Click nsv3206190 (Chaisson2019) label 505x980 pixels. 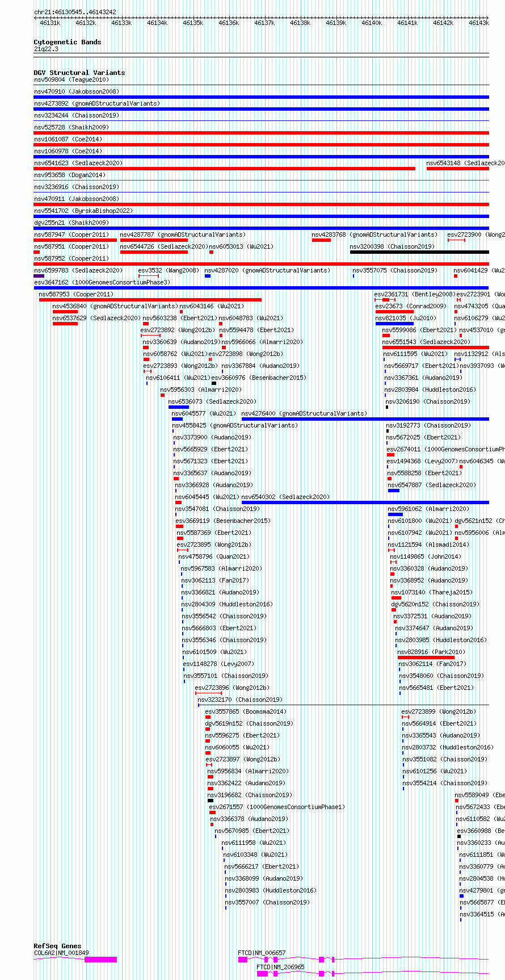(428, 401)
